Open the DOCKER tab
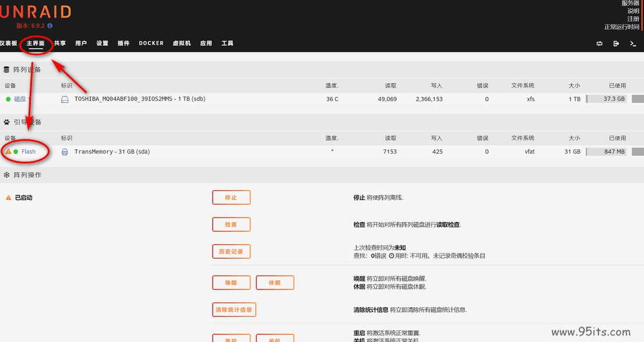 pyautogui.click(x=151, y=44)
